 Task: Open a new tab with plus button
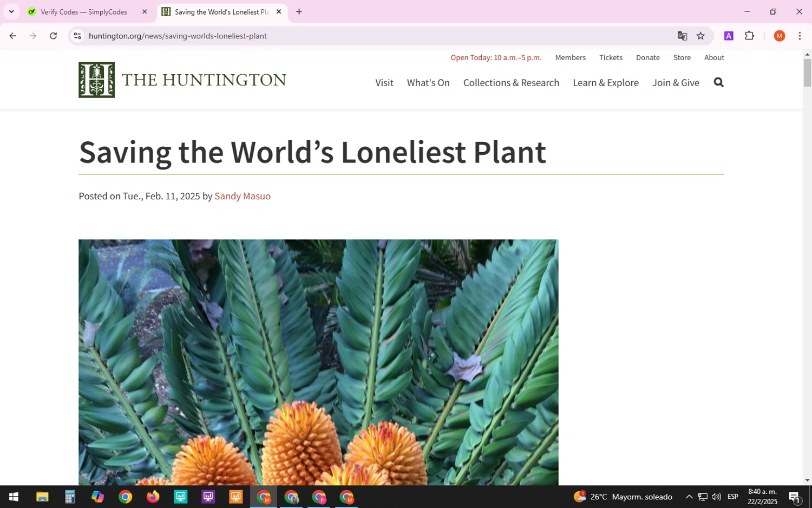(x=299, y=11)
